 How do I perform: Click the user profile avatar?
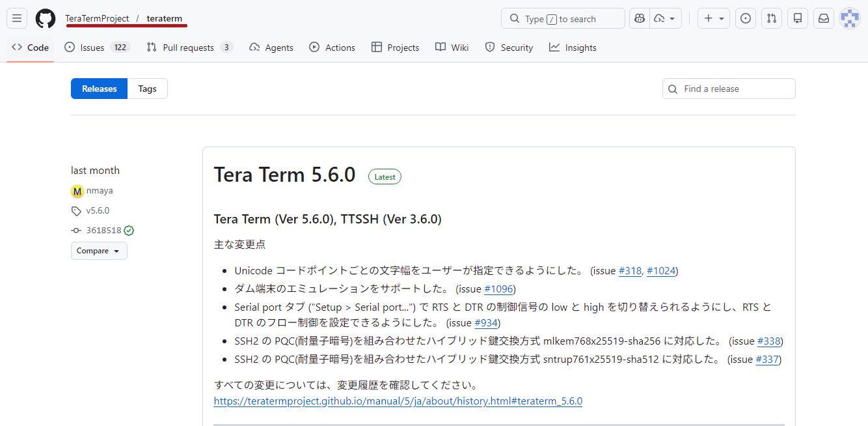pyautogui.click(x=850, y=18)
